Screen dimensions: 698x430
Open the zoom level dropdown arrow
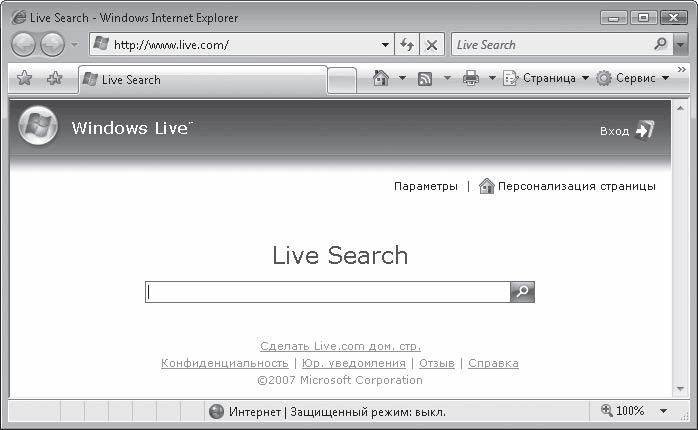663,411
